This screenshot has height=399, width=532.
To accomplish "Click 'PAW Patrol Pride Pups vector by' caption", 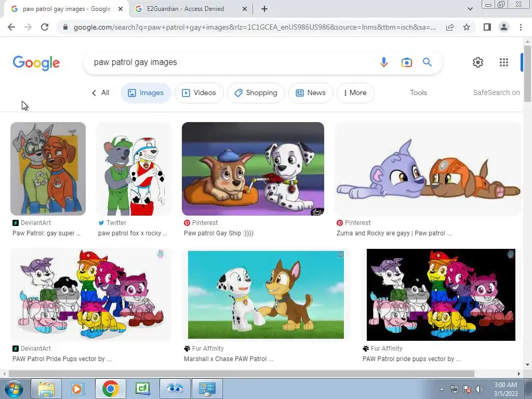I will click(62, 358).
